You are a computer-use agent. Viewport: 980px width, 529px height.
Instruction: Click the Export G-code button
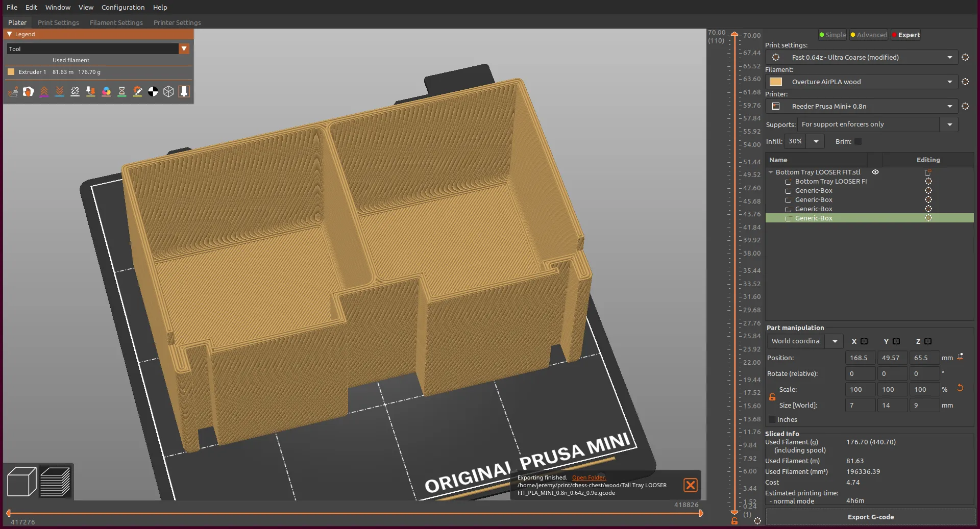[870, 517]
